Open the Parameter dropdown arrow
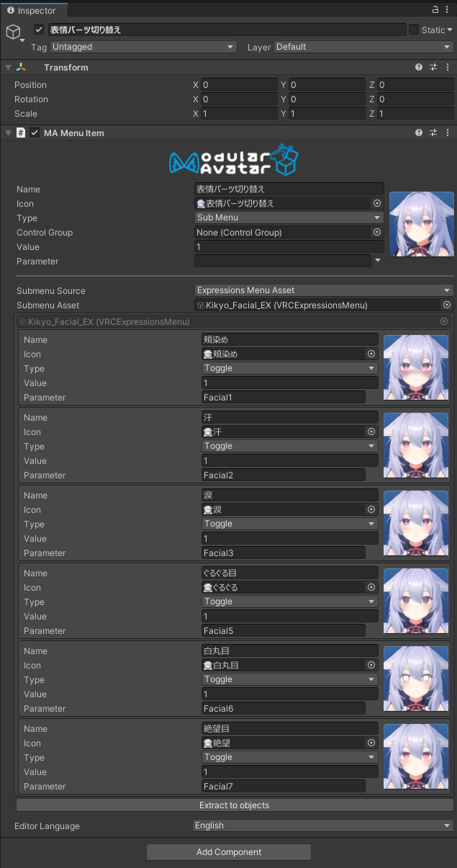Viewport: 457px width, 868px height. [379, 261]
